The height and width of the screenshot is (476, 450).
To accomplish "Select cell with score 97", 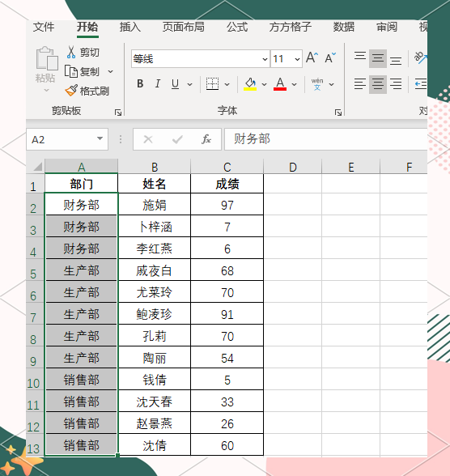I will [x=227, y=205].
